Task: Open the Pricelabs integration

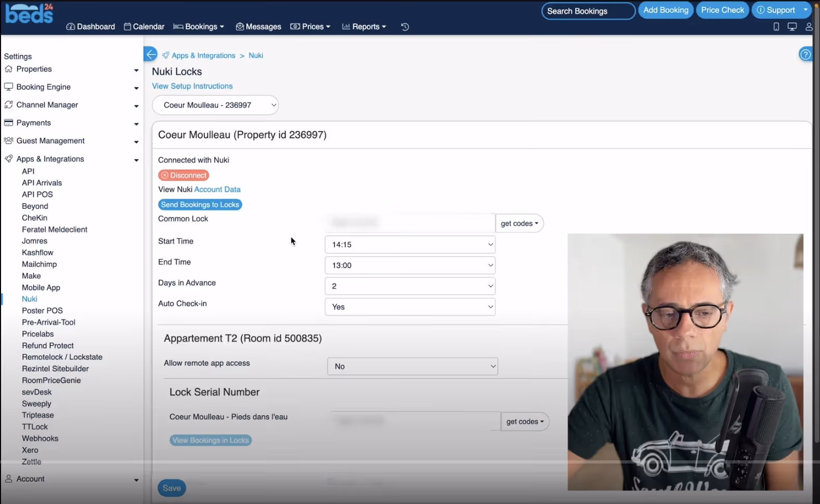Action: point(38,334)
